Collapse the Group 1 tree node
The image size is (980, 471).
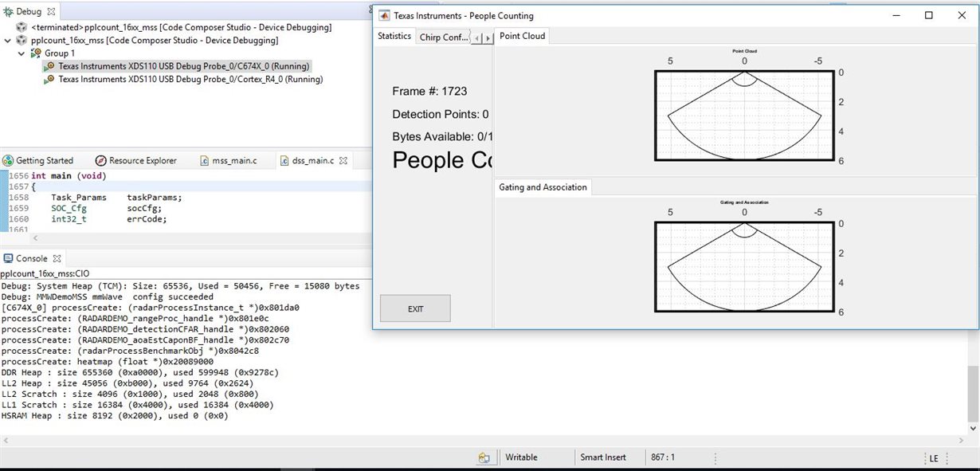click(21, 53)
